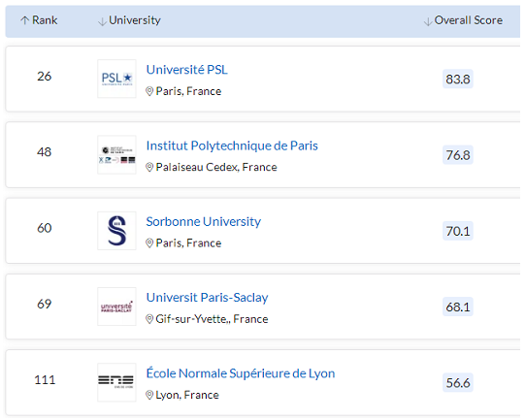
Task: Click the location pin beside Gif-sur-Yvette
Action: point(149,319)
